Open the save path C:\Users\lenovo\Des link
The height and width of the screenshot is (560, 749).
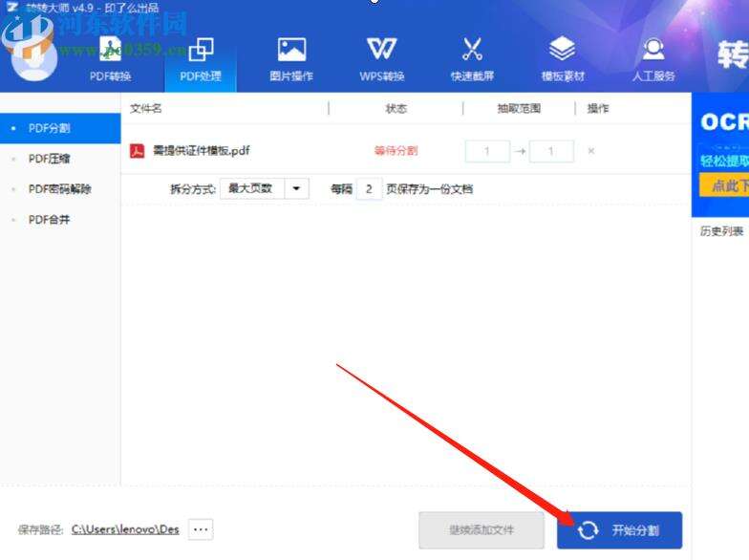pos(125,529)
